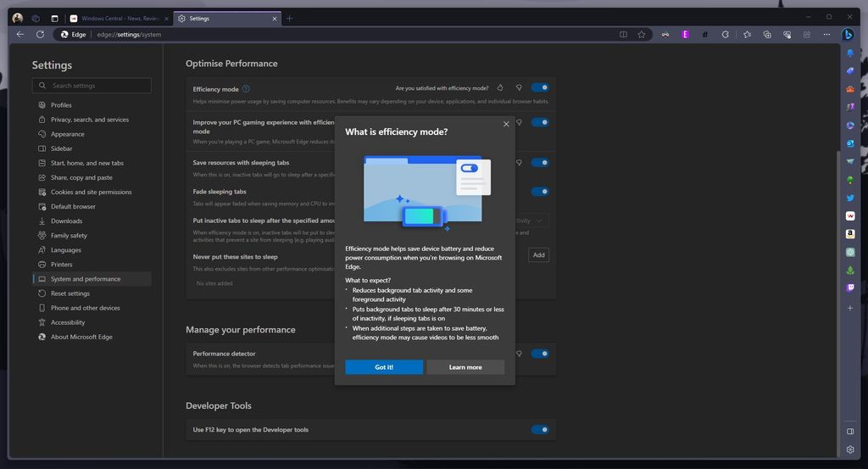Open the profile avatar icon
The image size is (868, 469).
pos(18,19)
